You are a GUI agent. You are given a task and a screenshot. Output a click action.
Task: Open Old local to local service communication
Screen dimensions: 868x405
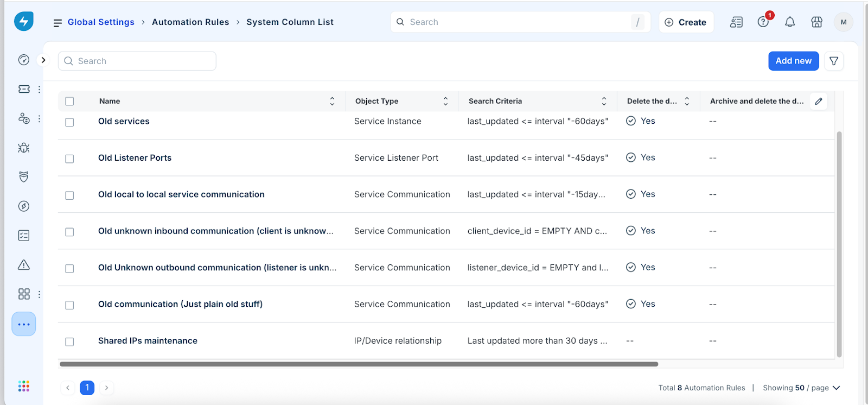click(x=181, y=194)
